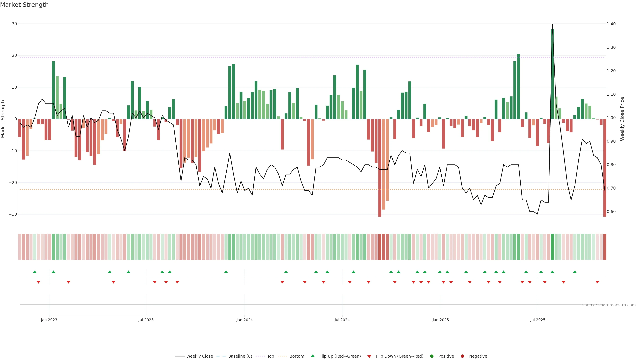This screenshot has width=644, height=362.
Task: Click the Weekly Close black line legend marker
Action: point(179,356)
